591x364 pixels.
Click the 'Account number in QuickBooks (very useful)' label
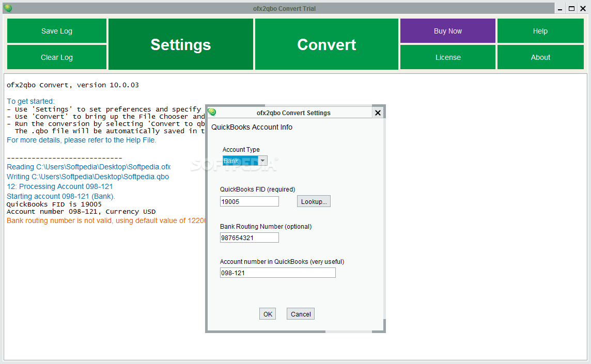[x=282, y=262]
